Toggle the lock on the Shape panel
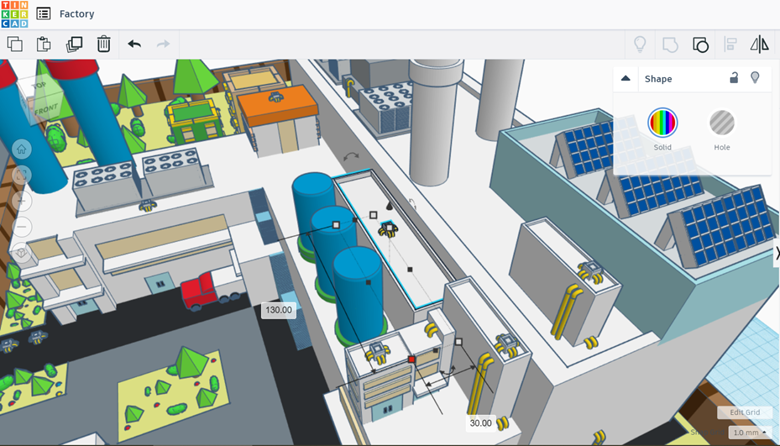This screenshot has height=446, width=780. (734, 78)
